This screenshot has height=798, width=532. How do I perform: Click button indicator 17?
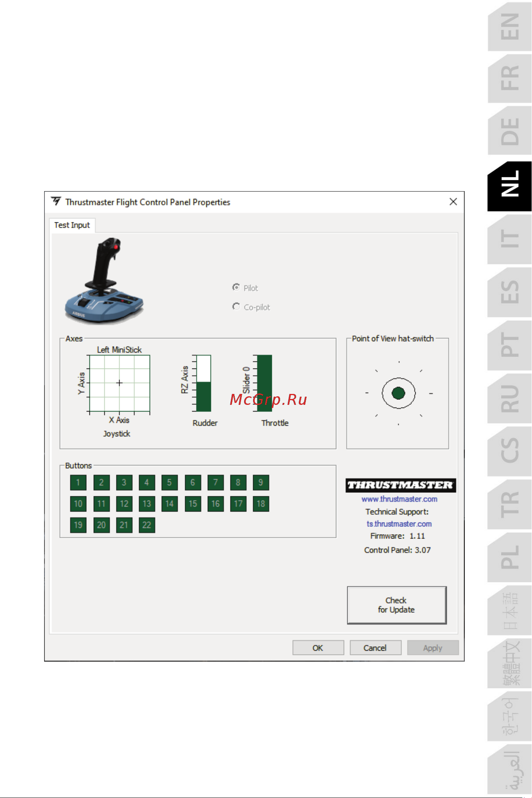tap(238, 504)
